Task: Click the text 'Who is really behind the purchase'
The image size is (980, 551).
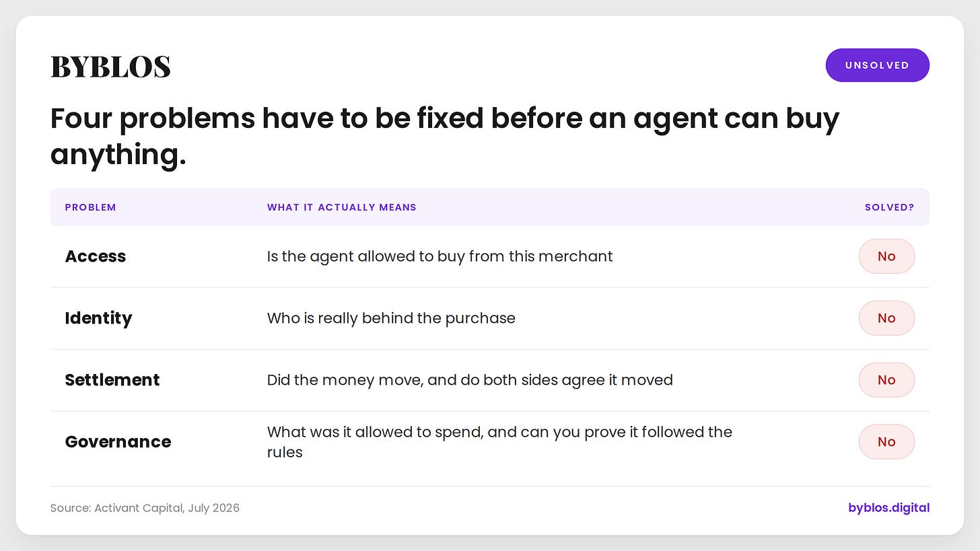Action: 391,318
